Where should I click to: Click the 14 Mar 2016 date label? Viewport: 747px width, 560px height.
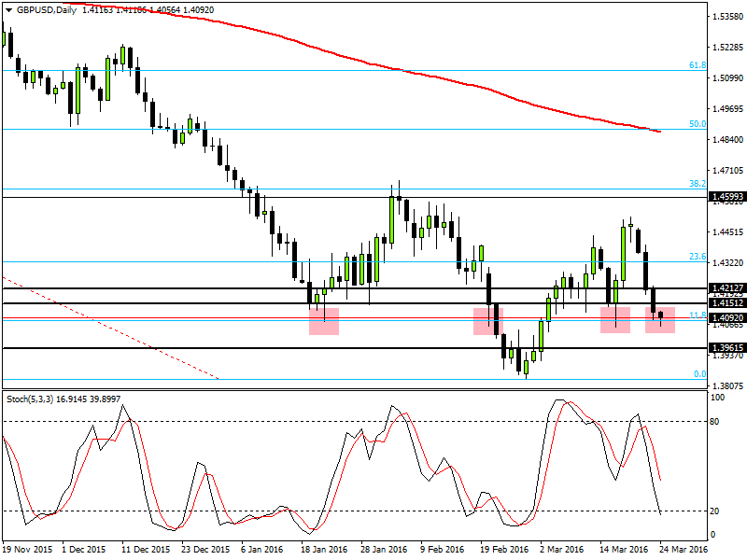[624, 550]
